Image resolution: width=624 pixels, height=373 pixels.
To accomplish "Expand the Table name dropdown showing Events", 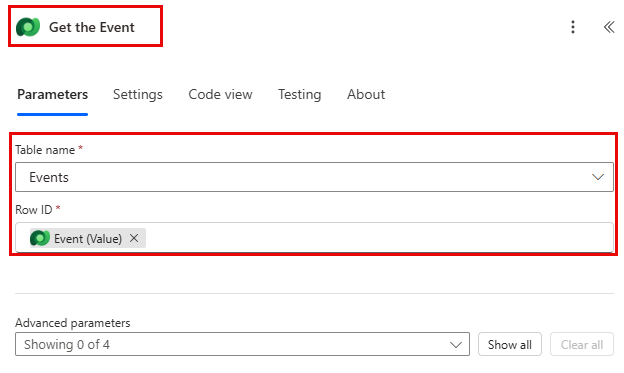I will pyautogui.click(x=314, y=177).
